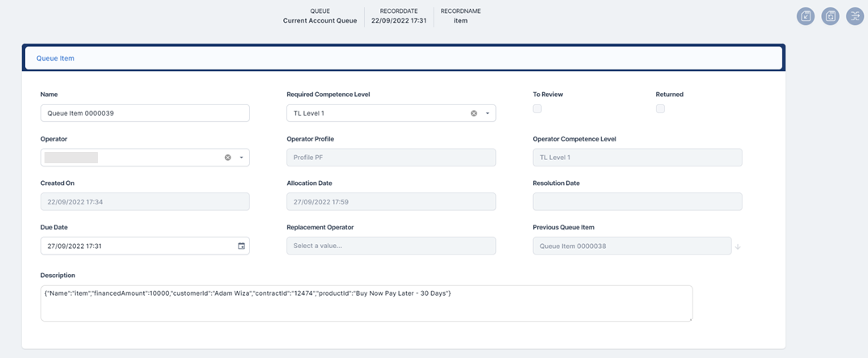The width and height of the screenshot is (868, 358).
Task: Click the Previous Queue Item field
Action: [x=631, y=246]
